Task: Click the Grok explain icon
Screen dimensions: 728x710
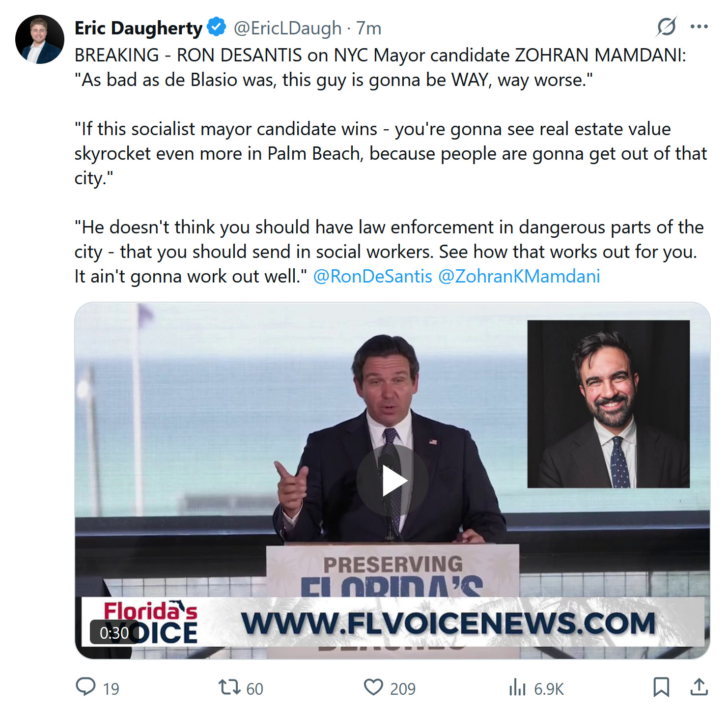Action: click(x=666, y=27)
